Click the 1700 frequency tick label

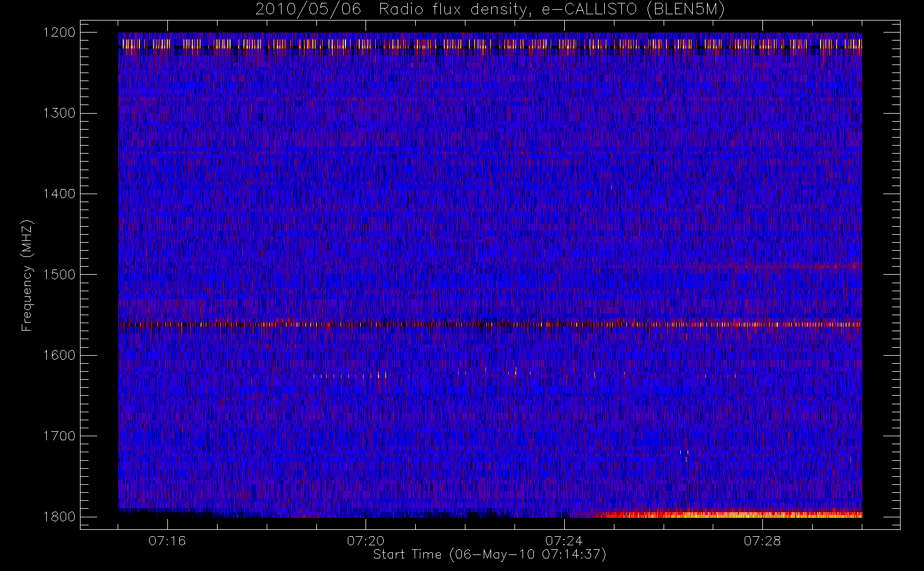click(59, 436)
